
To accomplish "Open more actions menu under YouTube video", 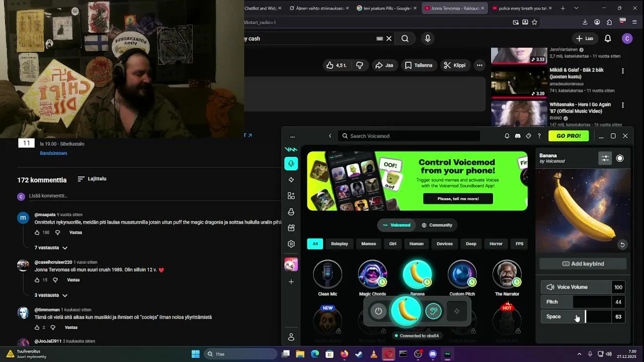I will click(479, 65).
